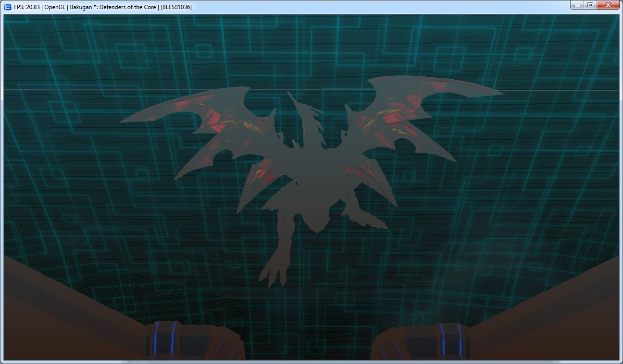Close the Bakugan Defenders of the Core window
623x364 pixels.
608,5
